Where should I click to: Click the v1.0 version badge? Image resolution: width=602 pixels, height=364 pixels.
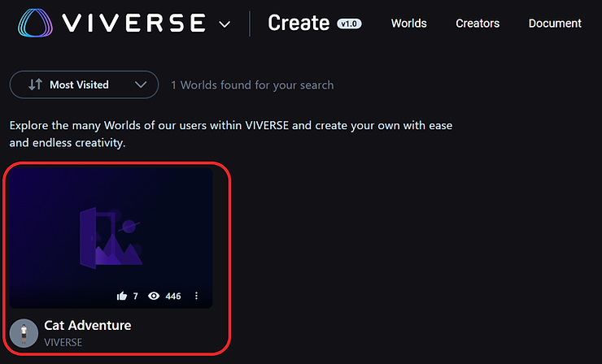click(349, 24)
